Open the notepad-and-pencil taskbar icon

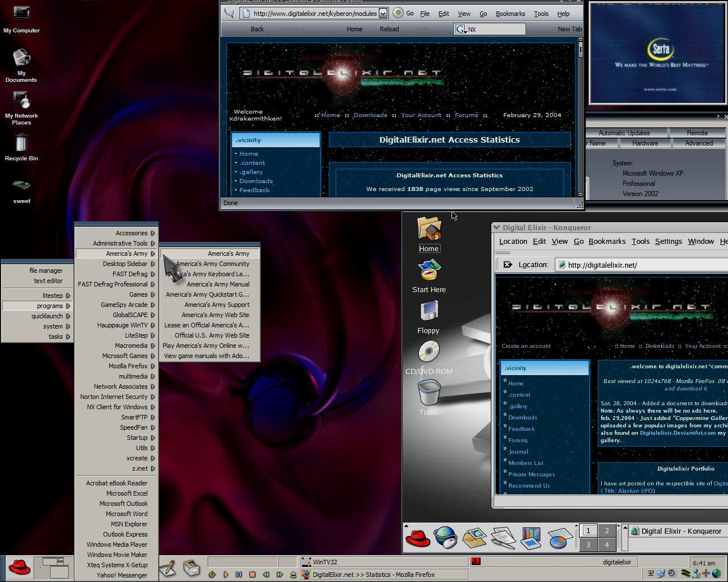tap(168, 568)
